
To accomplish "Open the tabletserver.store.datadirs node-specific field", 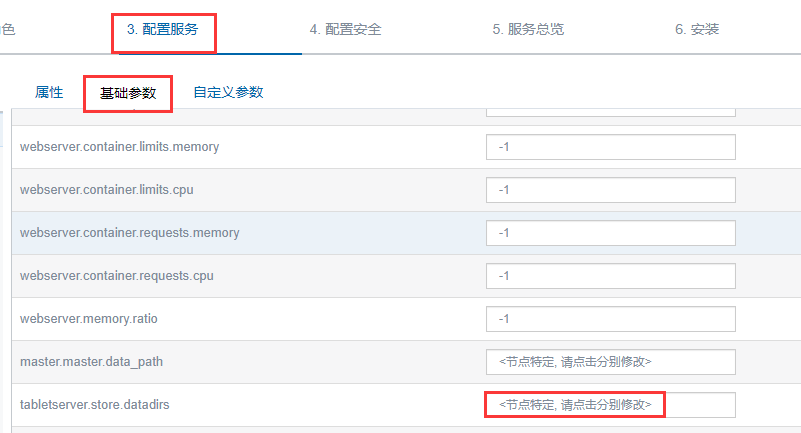I will coord(610,405).
